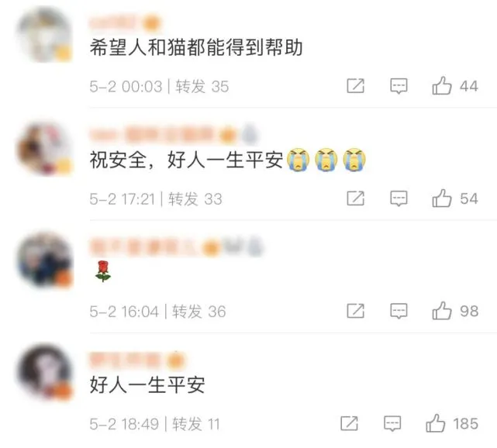Share the comment posted at 5-2 00:03

point(355,86)
